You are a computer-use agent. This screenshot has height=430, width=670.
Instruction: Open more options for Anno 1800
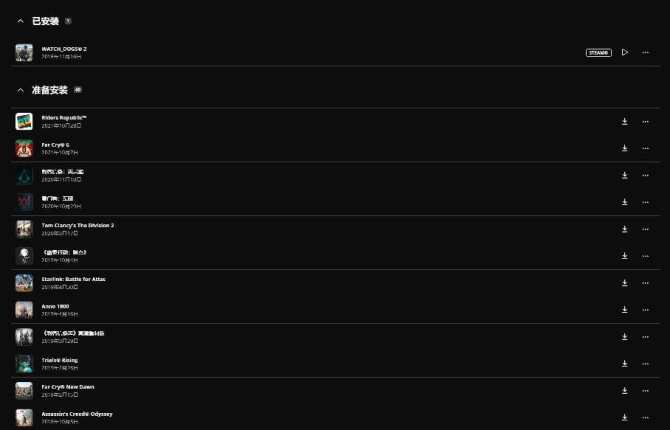pos(645,309)
